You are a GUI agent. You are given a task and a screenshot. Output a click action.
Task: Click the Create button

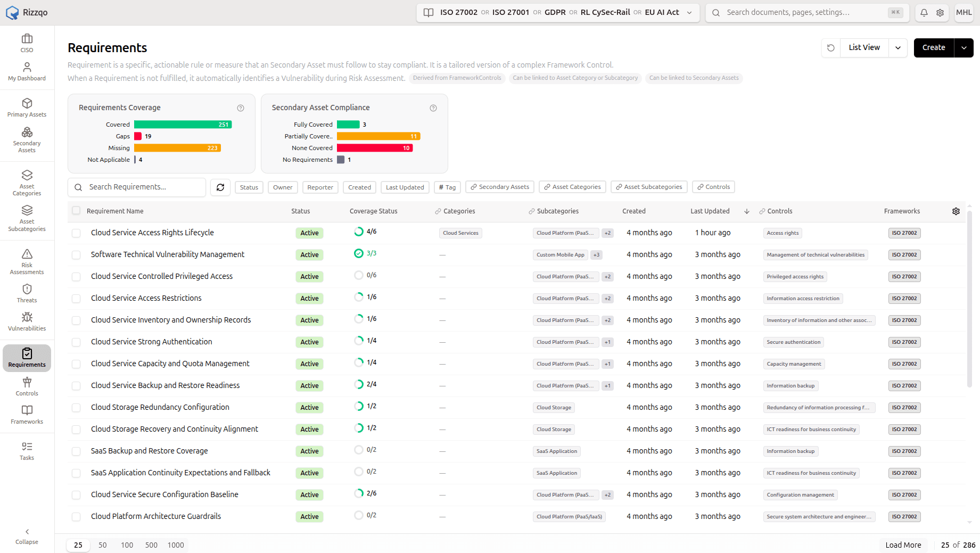pyautogui.click(x=934, y=47)
